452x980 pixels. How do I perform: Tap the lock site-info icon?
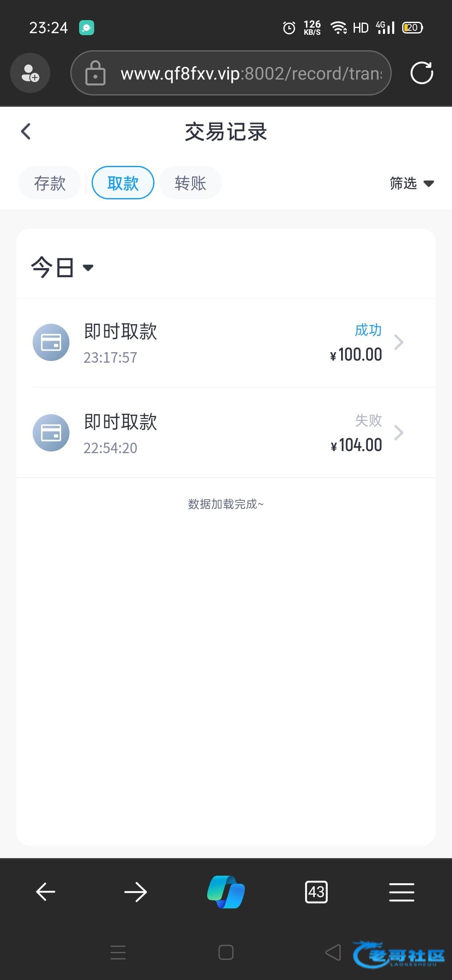[95, 73]
